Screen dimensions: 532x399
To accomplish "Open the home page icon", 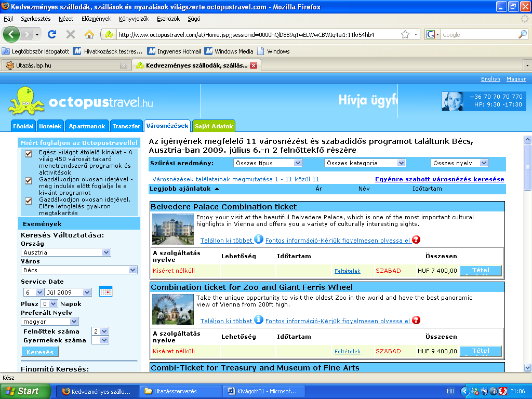I will [x=89, y=34].
